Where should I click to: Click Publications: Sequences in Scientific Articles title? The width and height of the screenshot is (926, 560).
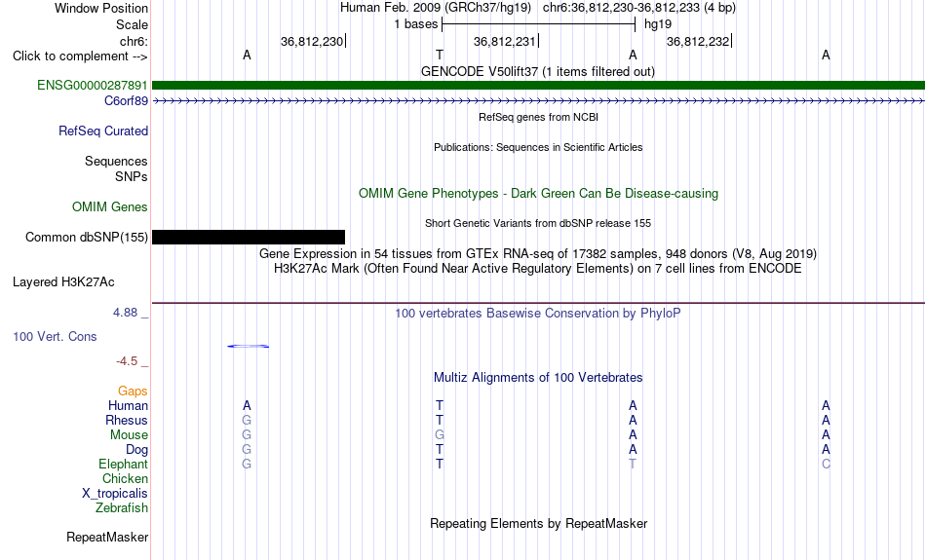pos(538,147)
